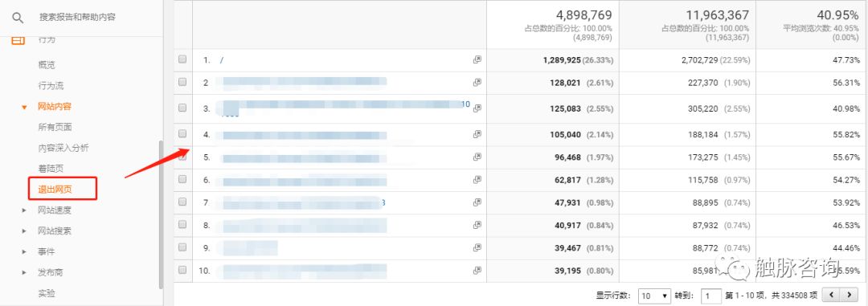Screen dimensions: 868x306
Task: Open the 内容深入分析 report
Action: 63,148
